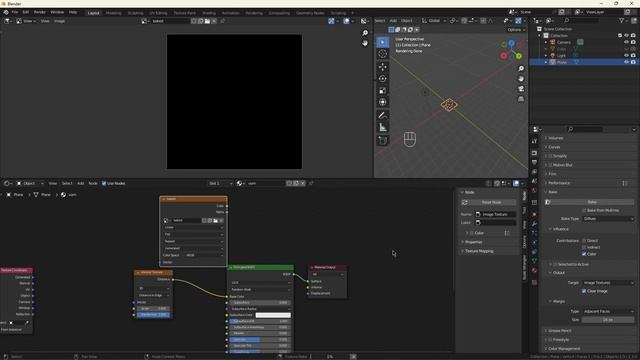Viewport: 640px width, 360px height.
Task: Click the 3D viewport pan hand icon
Action: (521, 79)
